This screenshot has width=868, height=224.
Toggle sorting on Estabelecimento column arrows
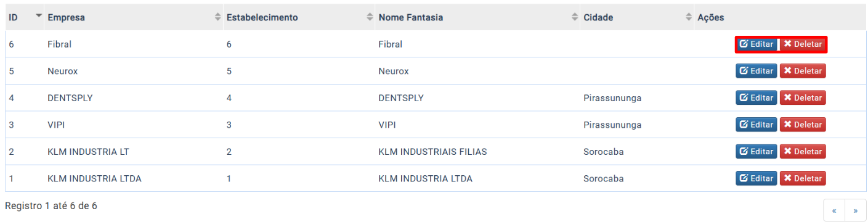pos(370,17)
